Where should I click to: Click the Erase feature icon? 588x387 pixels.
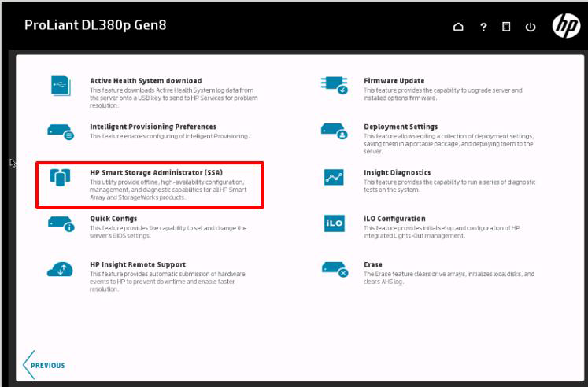click(x=334, y=270)
